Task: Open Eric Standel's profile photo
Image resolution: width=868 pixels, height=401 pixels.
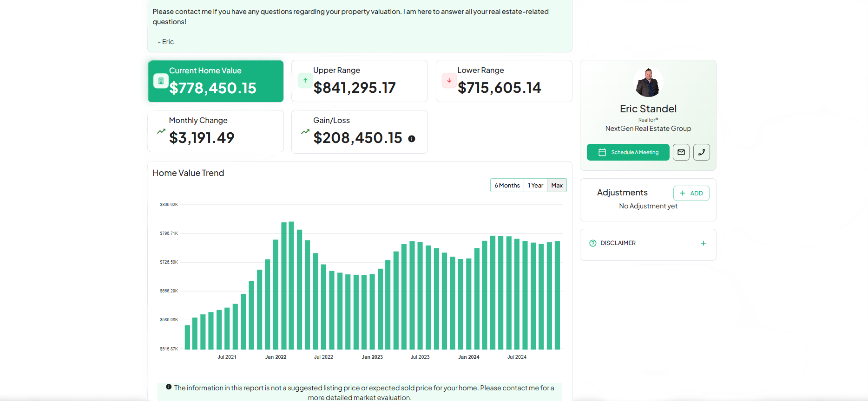Action: tap(648, 83)
